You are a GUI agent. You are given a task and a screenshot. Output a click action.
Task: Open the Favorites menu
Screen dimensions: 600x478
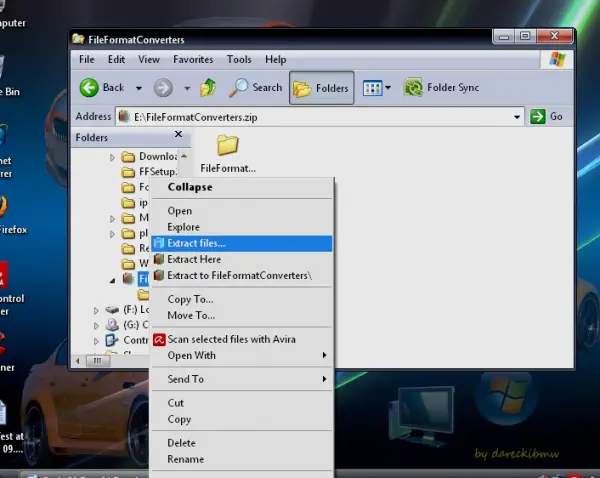pos(193,59)
